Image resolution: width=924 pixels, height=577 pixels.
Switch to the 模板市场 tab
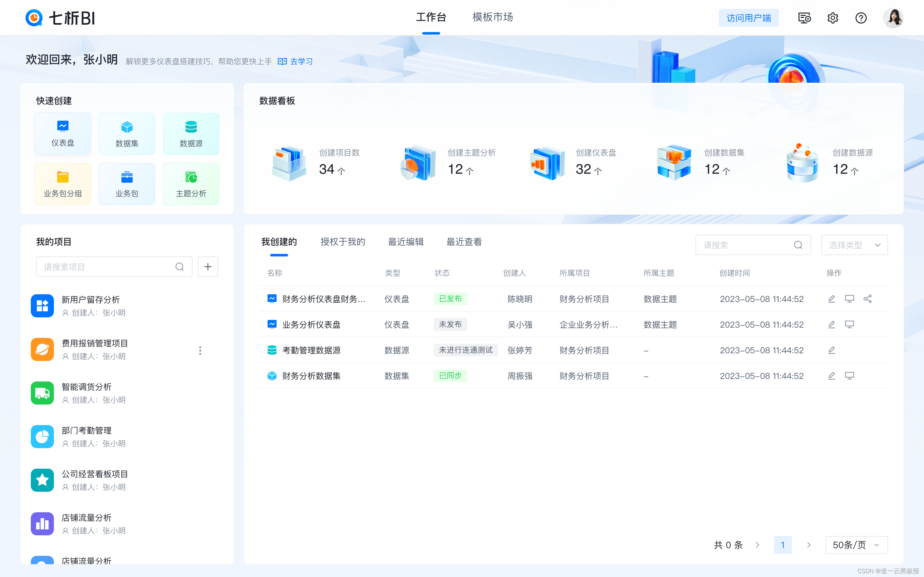[492, 17]
